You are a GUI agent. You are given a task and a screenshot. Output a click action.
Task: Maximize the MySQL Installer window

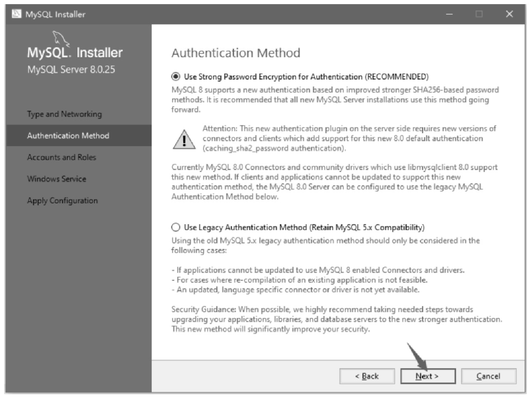[x=479, y=14]
